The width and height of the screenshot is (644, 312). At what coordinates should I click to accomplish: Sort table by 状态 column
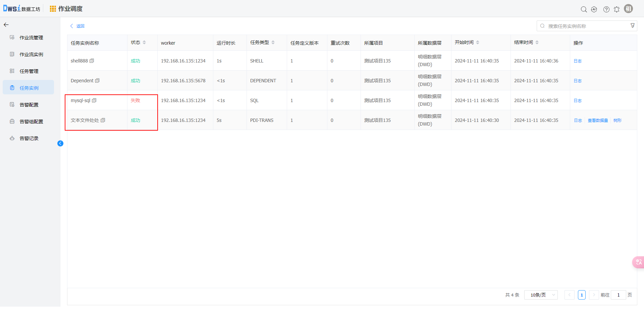(144, 42)
